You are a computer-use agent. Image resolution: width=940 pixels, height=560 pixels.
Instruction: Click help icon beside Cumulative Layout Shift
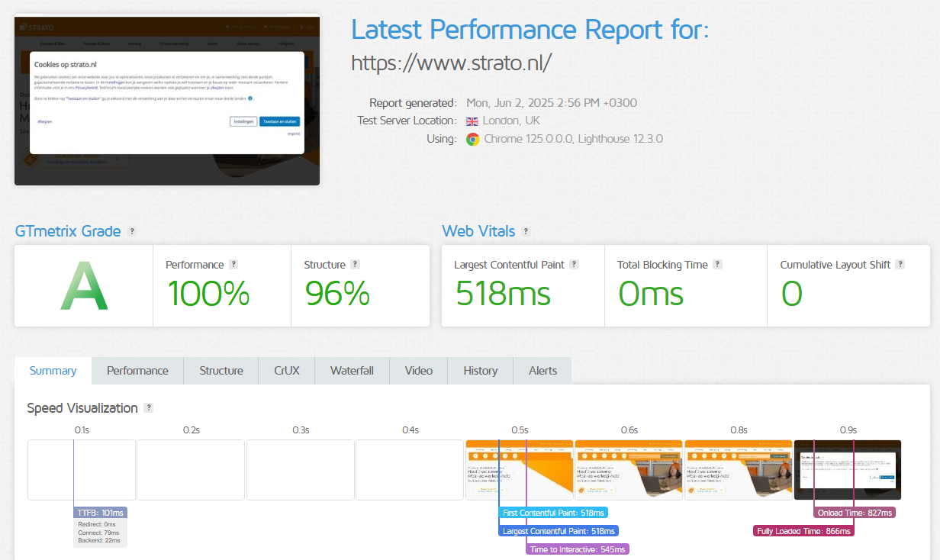coord(900,264)
